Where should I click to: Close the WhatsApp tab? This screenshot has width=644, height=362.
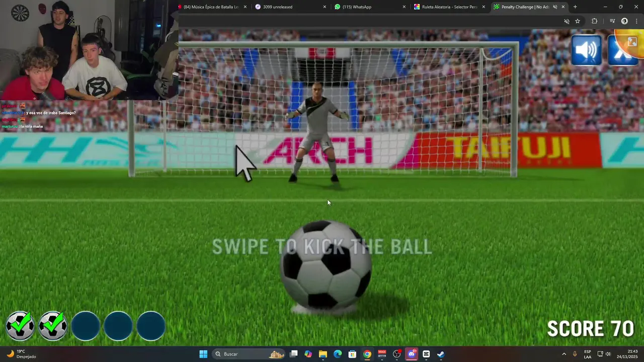pos(404,7)
